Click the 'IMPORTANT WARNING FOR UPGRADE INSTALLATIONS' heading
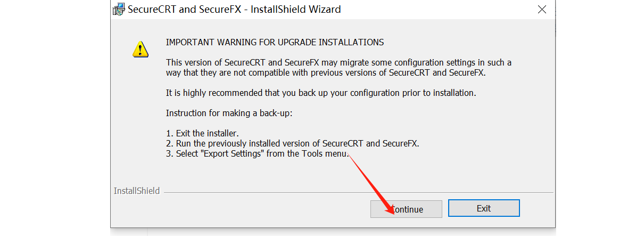Viewport: 644px width, 236px height. [275, 42]
